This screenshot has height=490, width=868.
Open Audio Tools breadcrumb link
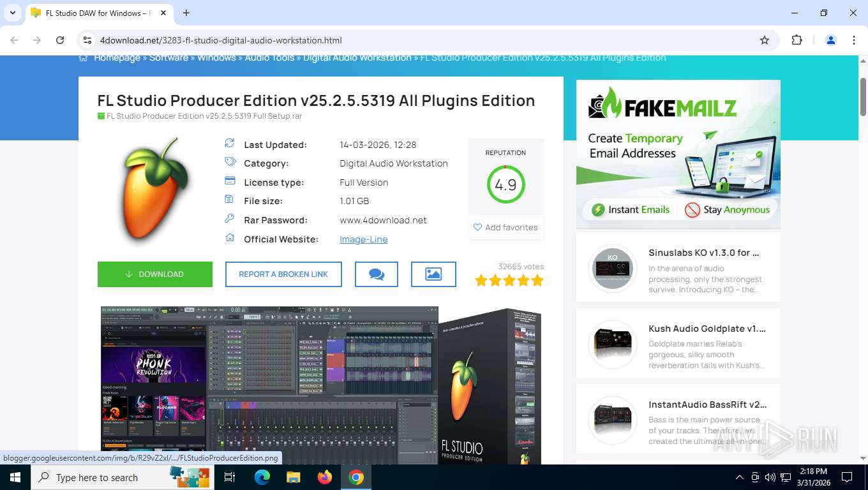click(269, 58)
